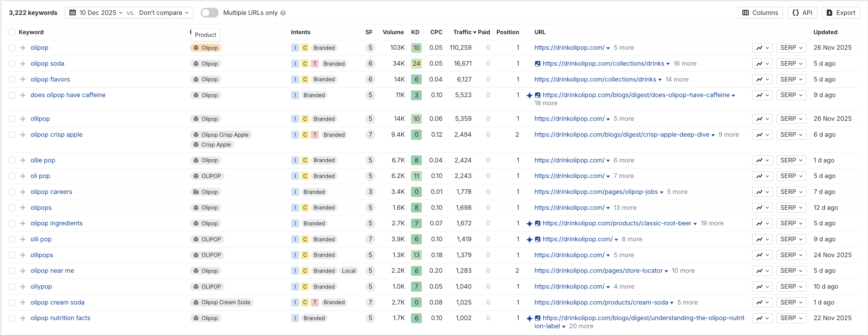The height and width of the screenshot is (335, 868).
Task: Click the Export button
Action: coord(841,13)
